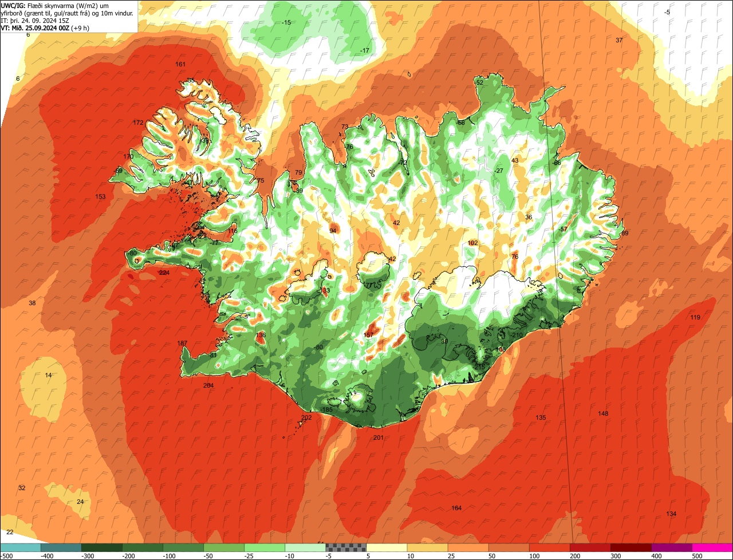
Task: Select the orange 50 to 100 legend swatch
Action: (508, 547)
